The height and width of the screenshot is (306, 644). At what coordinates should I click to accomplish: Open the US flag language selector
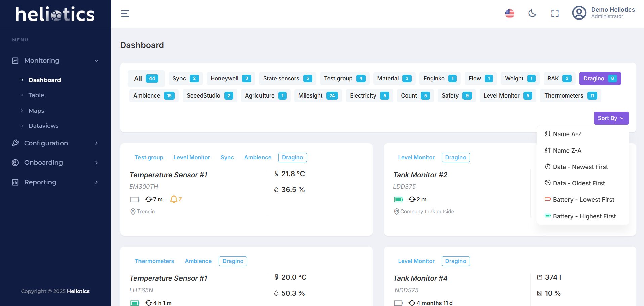point(510,13)
